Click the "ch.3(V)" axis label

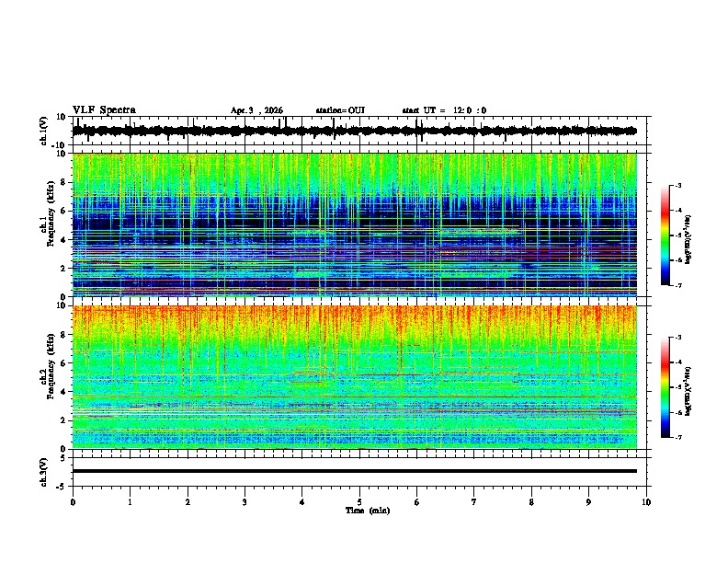44,472
